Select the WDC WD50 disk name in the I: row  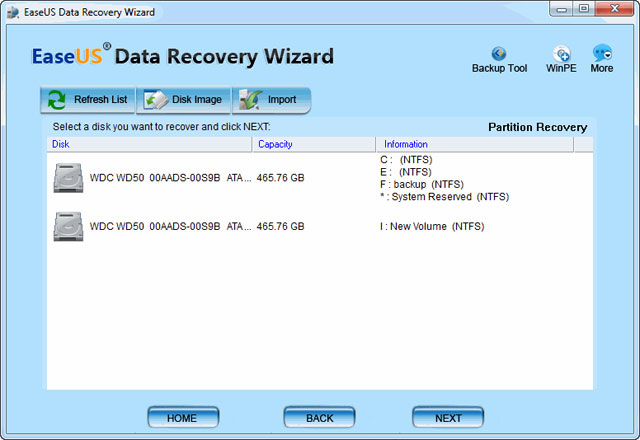click(170, 227)
